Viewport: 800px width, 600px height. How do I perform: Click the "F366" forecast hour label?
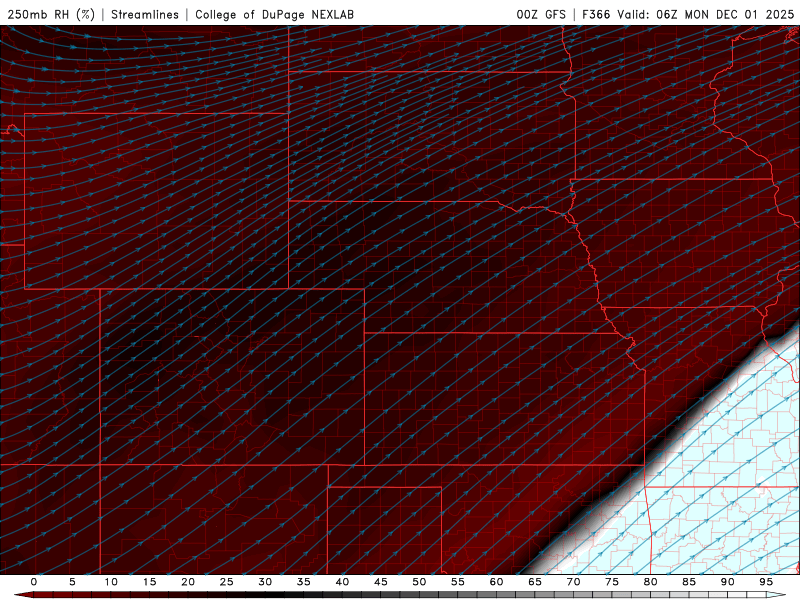596,14
